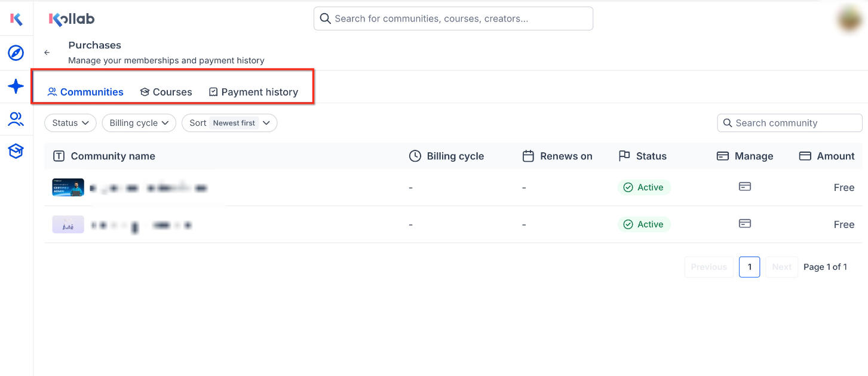Expand the Billing cycle filter dropdown
The height and width of the screenshot is (376, 868).
pyautogui.click(x=139, y=123)
